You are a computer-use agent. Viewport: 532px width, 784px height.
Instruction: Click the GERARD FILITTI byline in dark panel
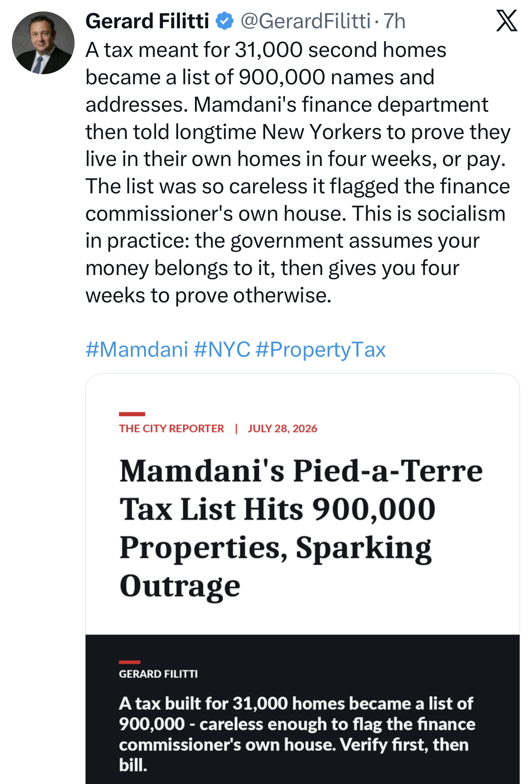[x=158, y=674]
